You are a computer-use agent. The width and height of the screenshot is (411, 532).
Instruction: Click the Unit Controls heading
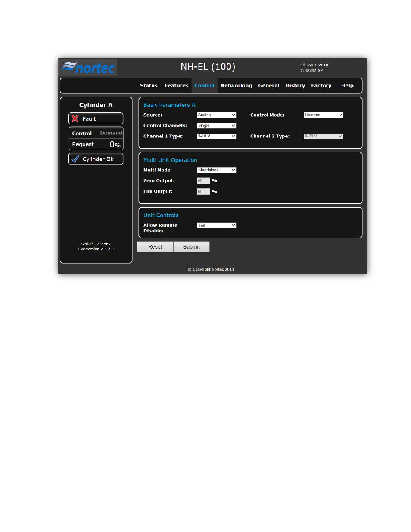point(161,215)
